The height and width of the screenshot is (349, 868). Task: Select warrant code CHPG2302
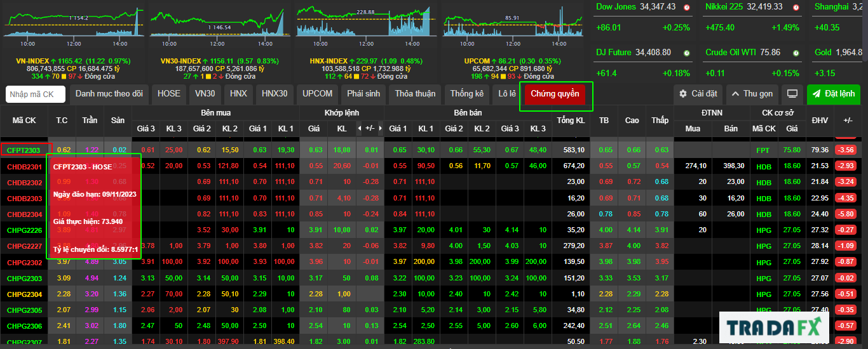[x=24, y=261]
